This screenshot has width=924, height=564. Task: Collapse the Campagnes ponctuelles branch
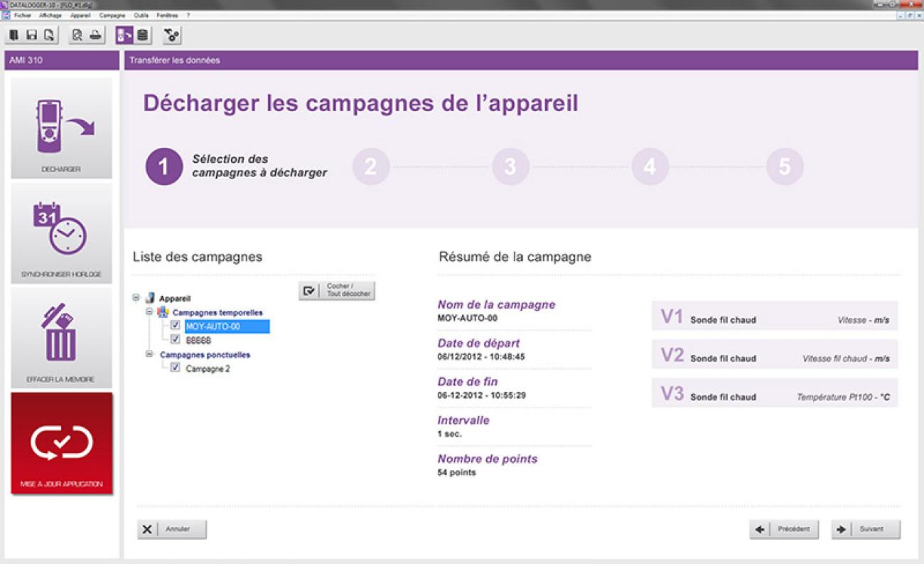point(150,354)
